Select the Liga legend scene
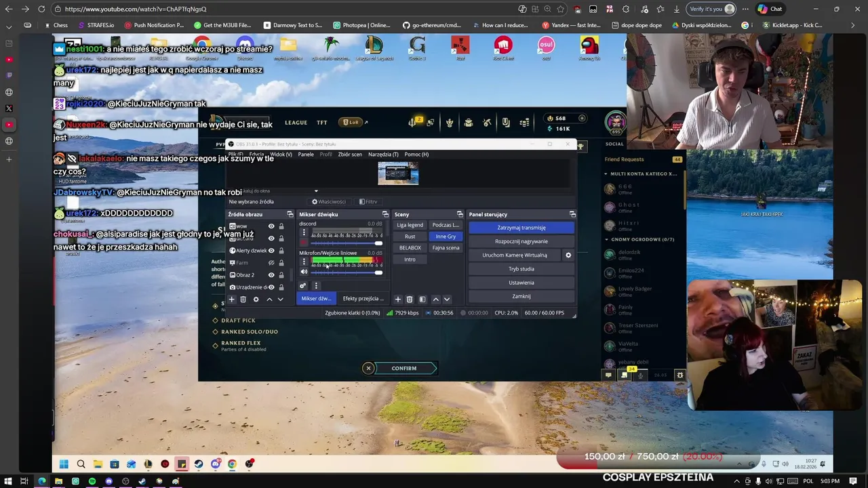The width and height of the screenshot is (868, 488). (x=410, y=225)
